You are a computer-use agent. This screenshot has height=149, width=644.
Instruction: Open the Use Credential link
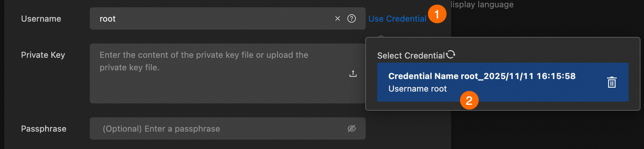click(x=397, y=19)
